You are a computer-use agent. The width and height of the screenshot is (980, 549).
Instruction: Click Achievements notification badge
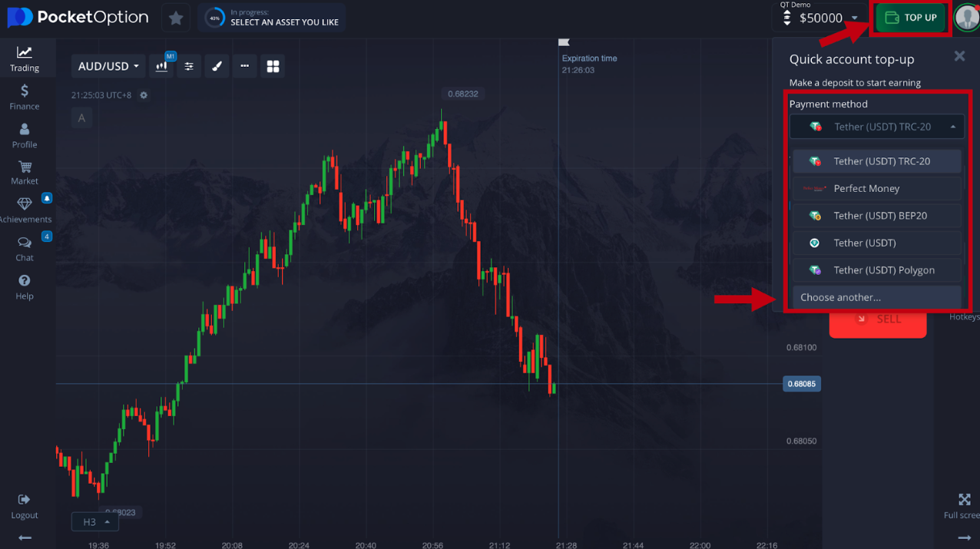coord(47,198)
